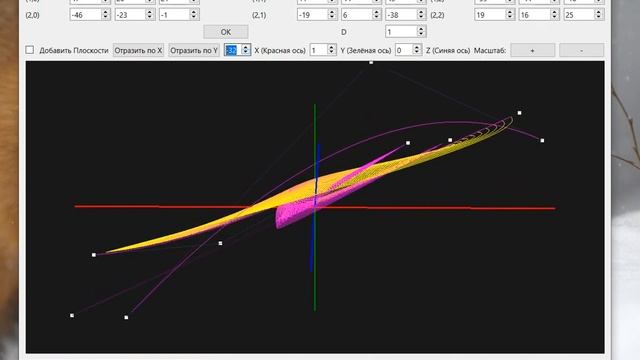Increment the -46 spinbox with its up arrow
The height and width of the screenshot is (360, 640).
pos(106,12)
